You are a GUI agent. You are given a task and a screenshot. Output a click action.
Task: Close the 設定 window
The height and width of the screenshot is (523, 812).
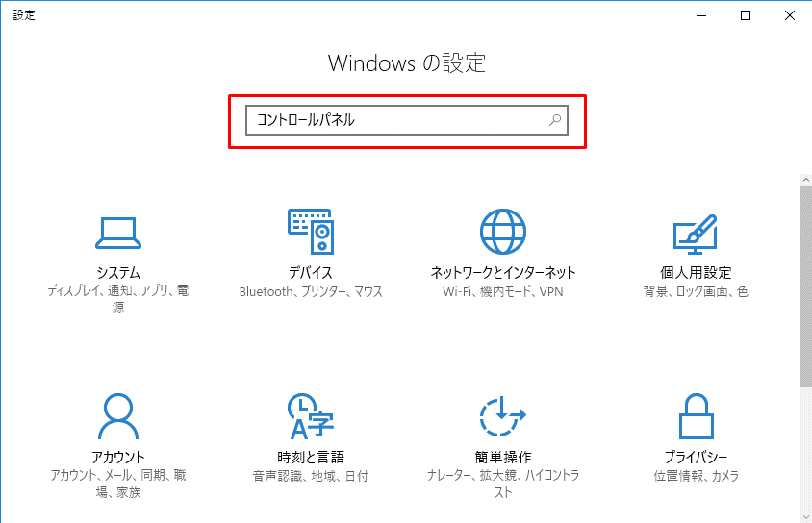pos(789,15)
